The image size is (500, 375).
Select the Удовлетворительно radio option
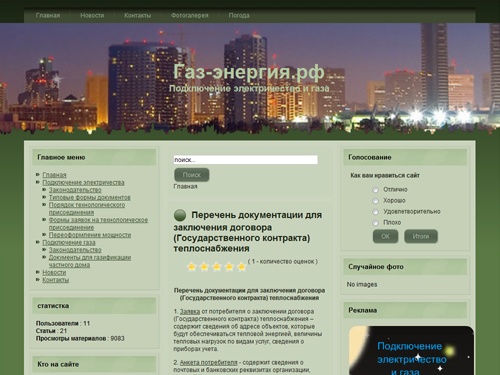(375, 212)
